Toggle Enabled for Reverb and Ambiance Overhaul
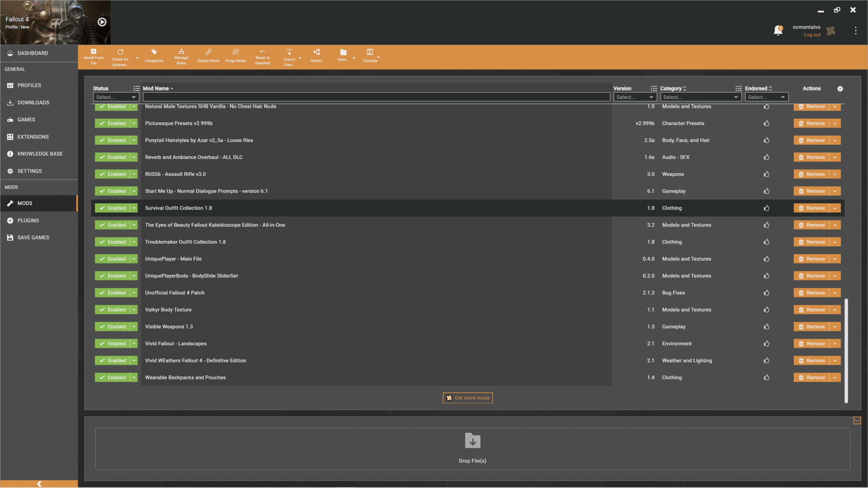This screenshot has width=868, height=488. coord(113,157)
